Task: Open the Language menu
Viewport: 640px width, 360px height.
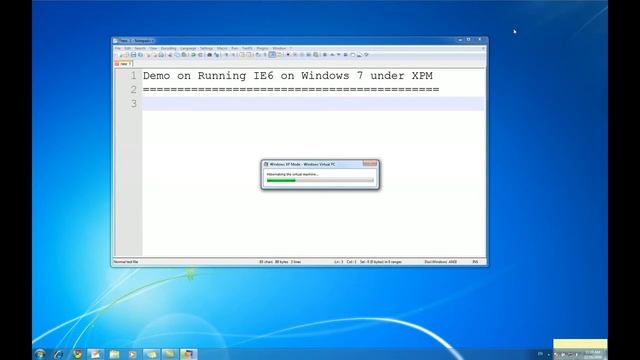Action: coord(188,49)
